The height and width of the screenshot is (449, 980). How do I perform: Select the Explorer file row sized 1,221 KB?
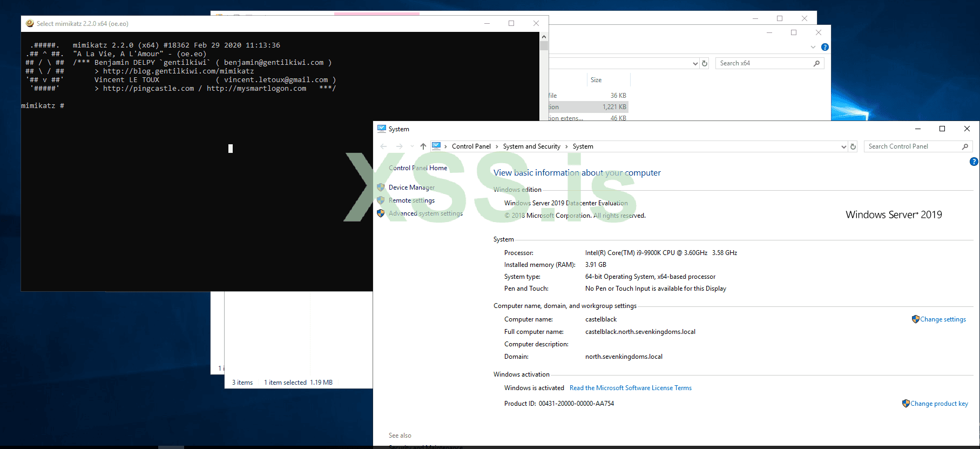coord(589,107)
